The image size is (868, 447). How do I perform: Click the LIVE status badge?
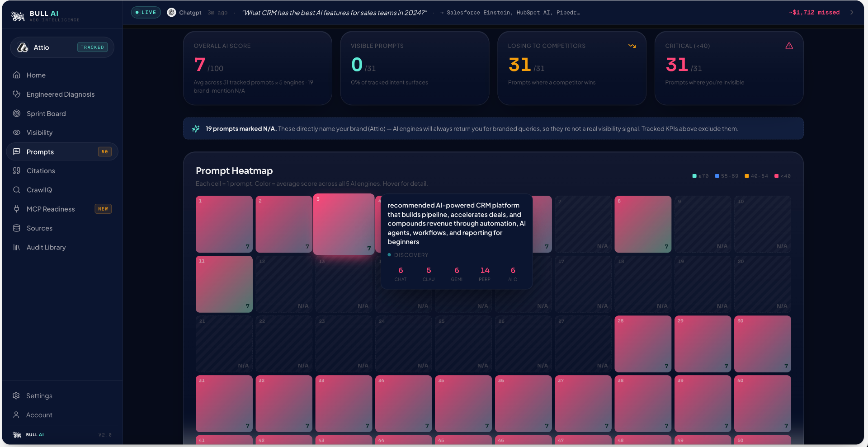click(x=146, y=13)
